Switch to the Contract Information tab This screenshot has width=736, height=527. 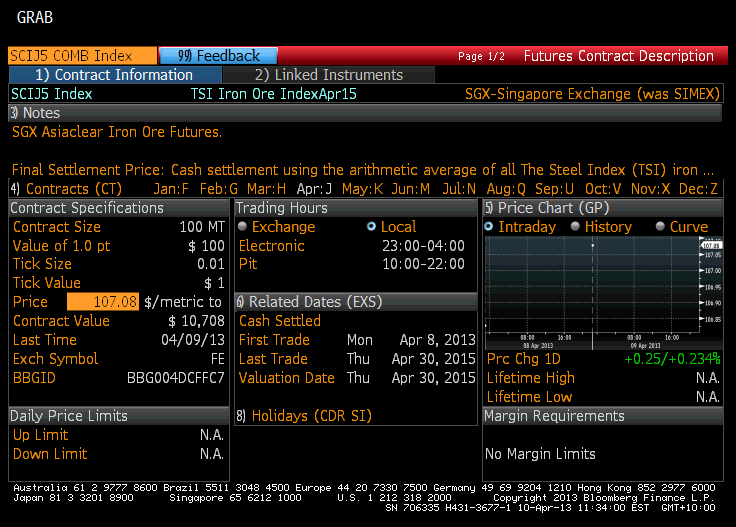(x=115, y=75)
